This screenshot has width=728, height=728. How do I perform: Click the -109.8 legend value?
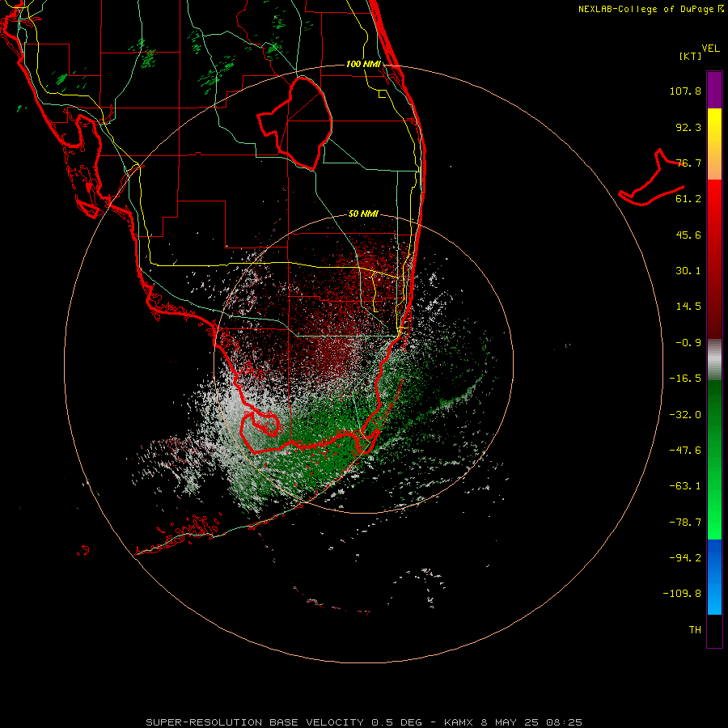[x=682, y=594]
